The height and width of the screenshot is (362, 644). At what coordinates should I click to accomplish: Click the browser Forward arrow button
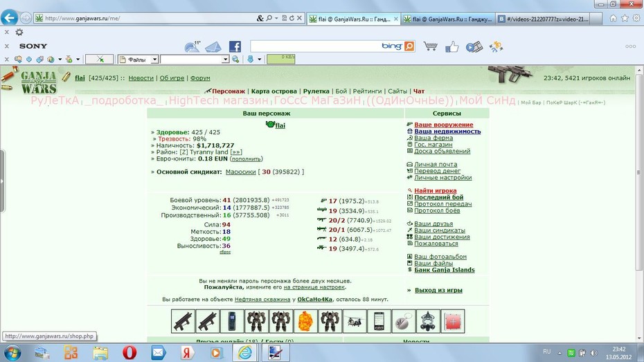(x=26, y=18)
